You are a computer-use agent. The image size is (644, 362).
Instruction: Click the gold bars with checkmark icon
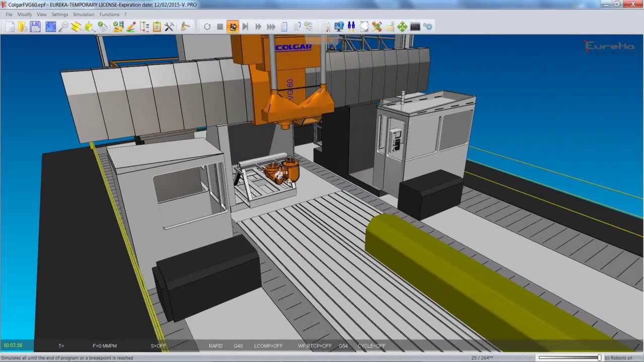pos(118,27)
